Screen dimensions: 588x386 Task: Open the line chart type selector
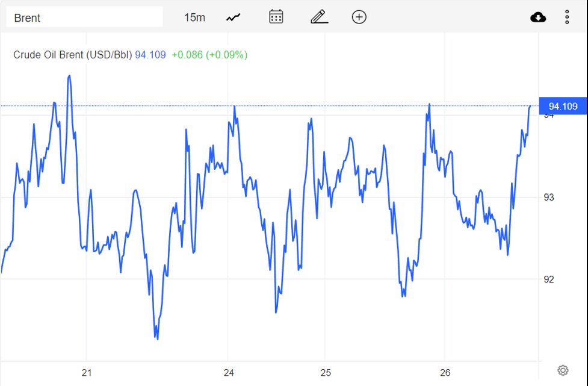click(x=234, y=17)
